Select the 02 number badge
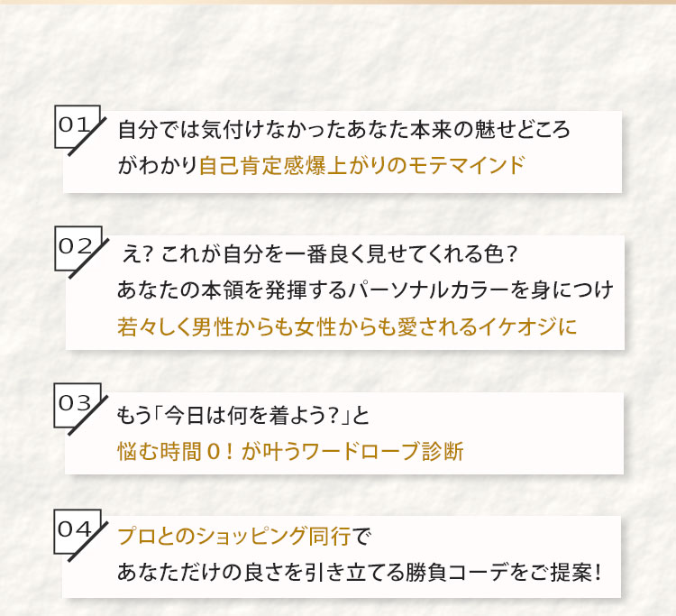This screenshot has height=616, width=676. (76, 247)
